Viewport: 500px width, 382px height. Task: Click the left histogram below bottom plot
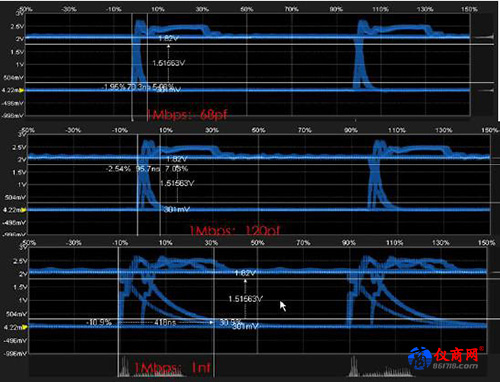pyautogui.click(x=152, y=367)
